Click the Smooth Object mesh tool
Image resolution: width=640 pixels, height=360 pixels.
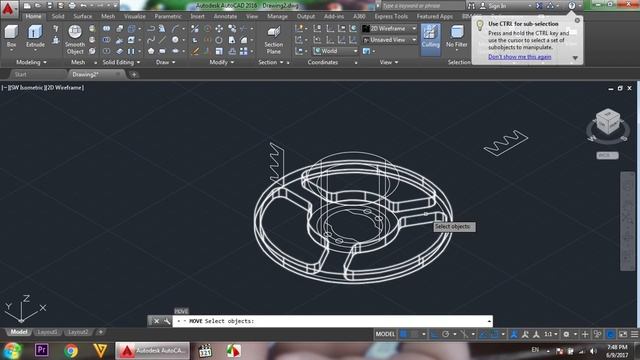point(75,39)
